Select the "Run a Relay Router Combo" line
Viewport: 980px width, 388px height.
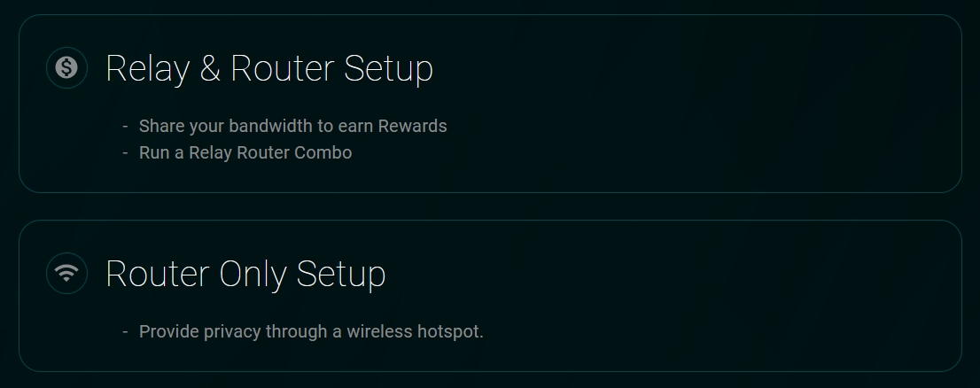[245, 152]
